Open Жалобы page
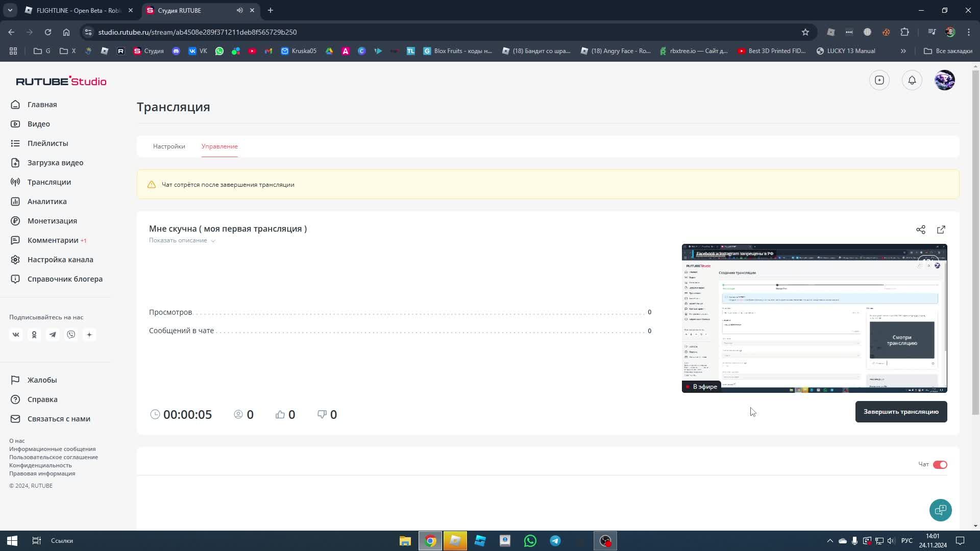 click(x=34, y=380)
